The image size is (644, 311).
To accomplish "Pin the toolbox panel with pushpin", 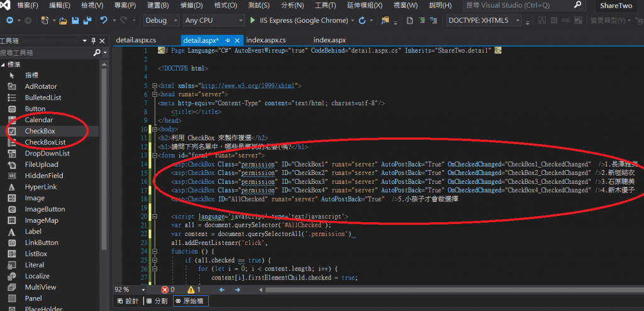I will [x=93, y=41].
